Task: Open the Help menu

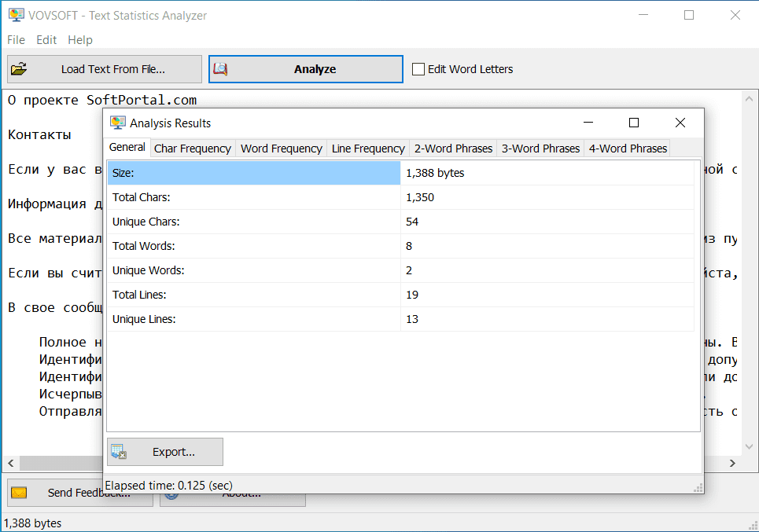Action: click(81, 40)
